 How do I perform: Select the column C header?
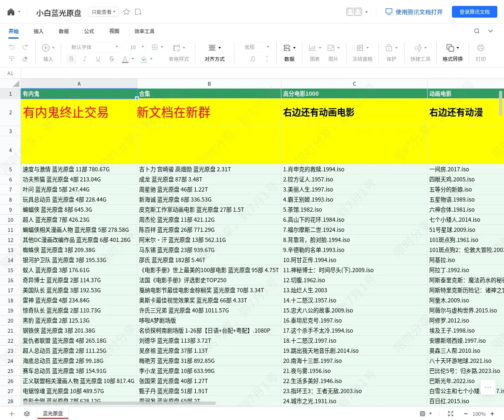pyautogui.click(x=354, y=84)
